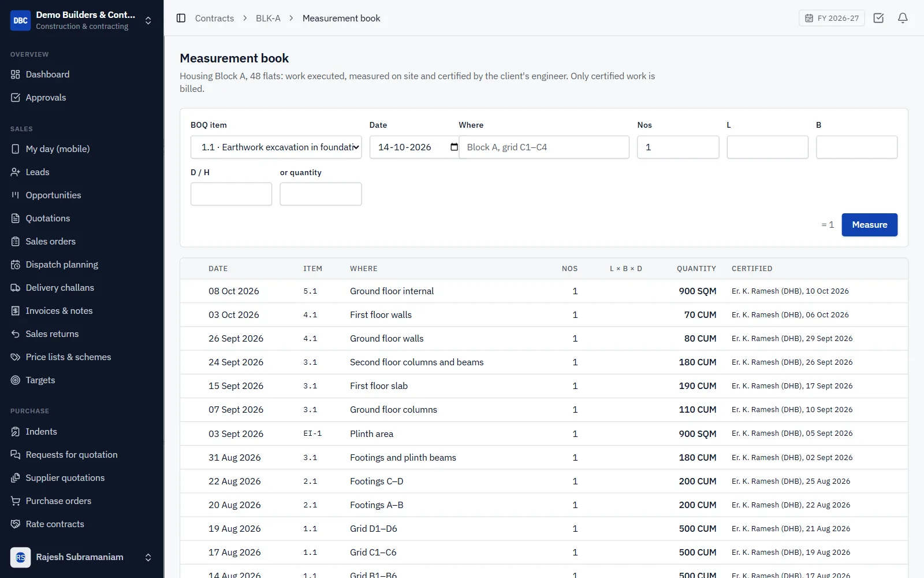The image size is (924, 578).
Task: Click the My day (mobile) phone icon
Action: [x=16, y=149]
